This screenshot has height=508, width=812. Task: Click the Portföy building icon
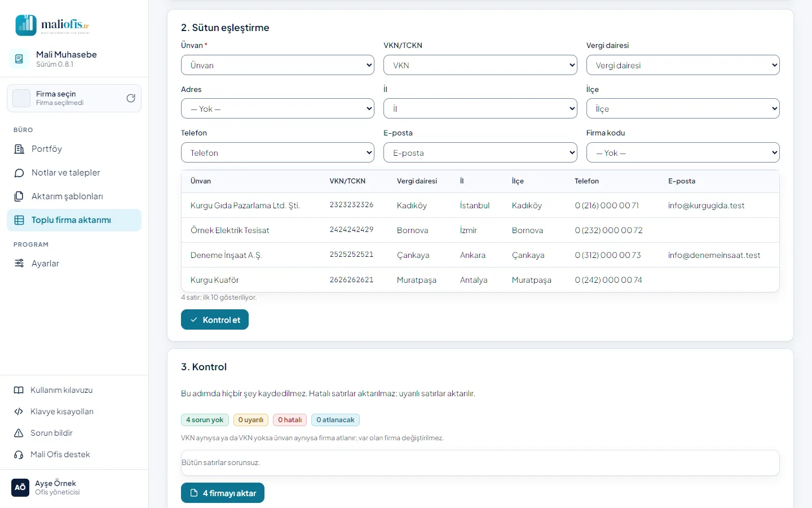point(19,149)
